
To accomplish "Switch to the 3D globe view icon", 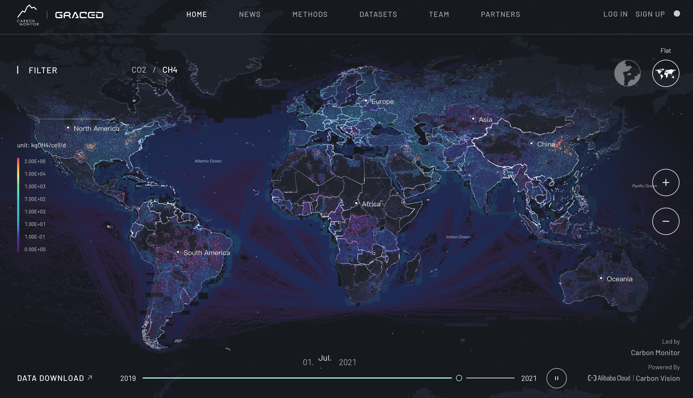I will coord(627,73).
